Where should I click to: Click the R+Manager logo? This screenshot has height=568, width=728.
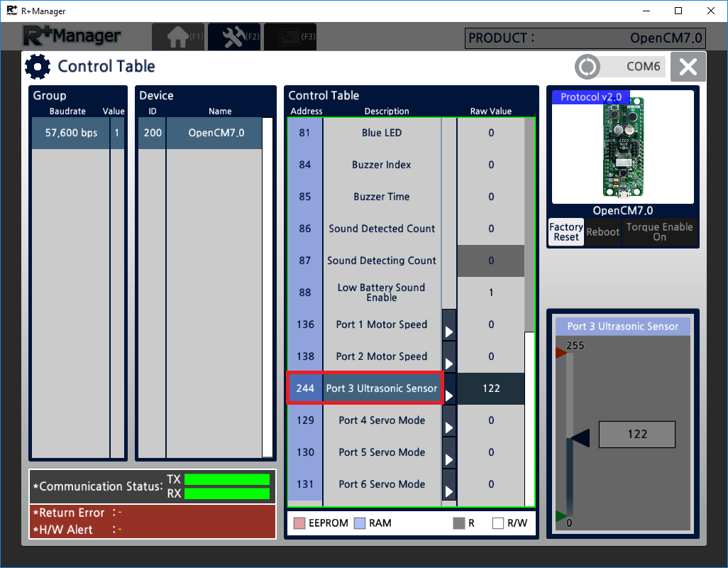[x=72, y=36]
